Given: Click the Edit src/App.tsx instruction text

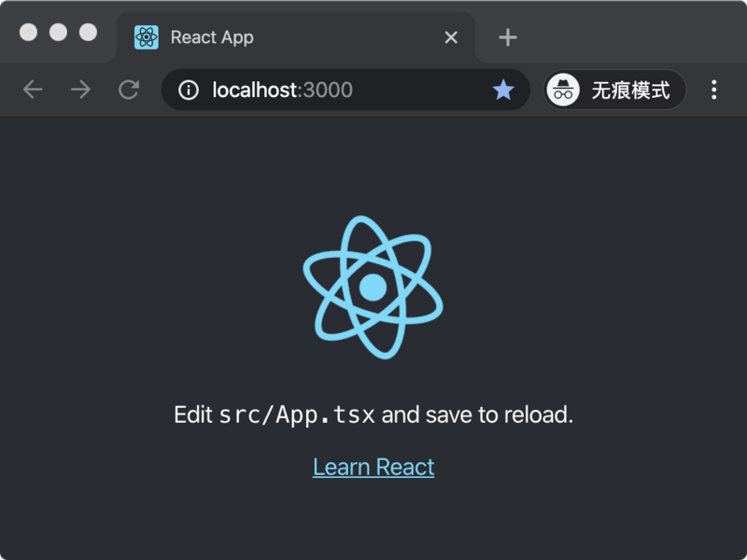Looking at the screenshot, I should pyautogui.click(x=373, y=413).
